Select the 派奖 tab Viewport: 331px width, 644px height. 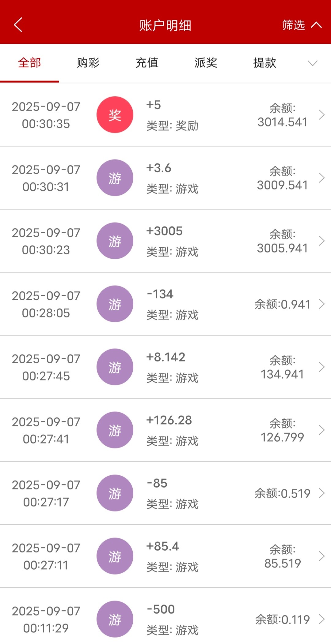coord(206,63)
